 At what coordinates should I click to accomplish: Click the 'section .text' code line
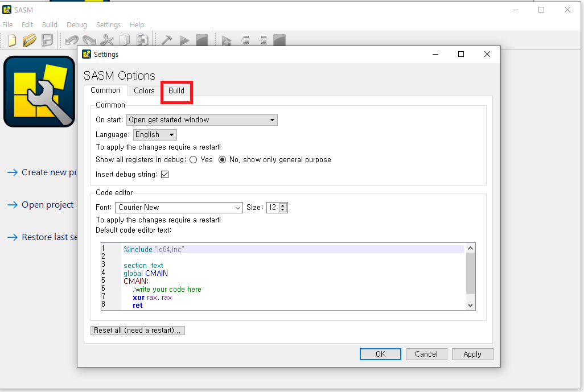[143, 266]
